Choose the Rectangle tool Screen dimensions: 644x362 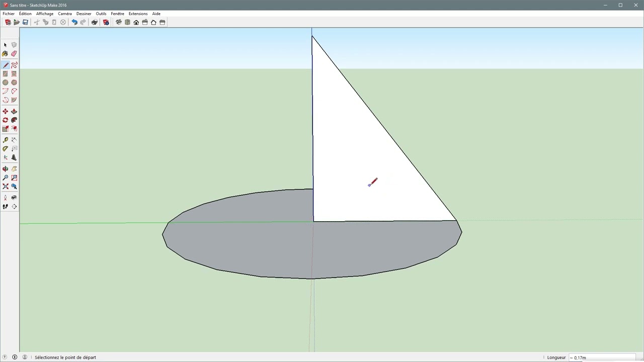click(x=6, y=74)
